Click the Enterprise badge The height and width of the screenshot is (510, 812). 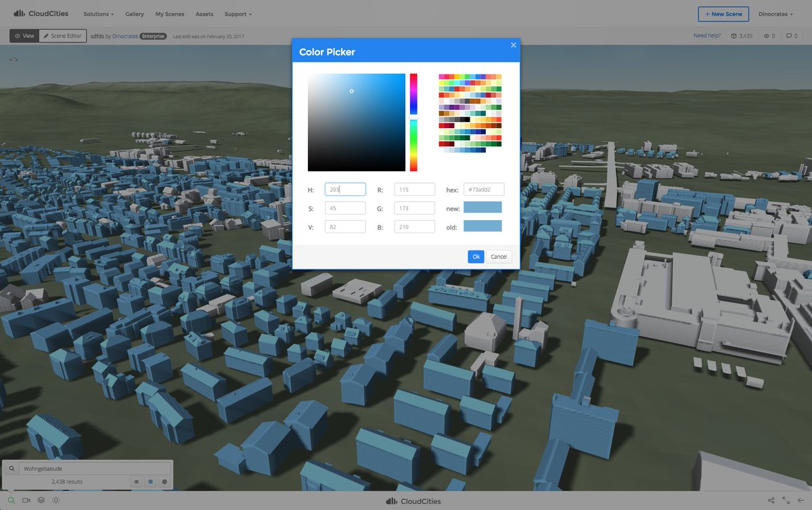(154, 36)
